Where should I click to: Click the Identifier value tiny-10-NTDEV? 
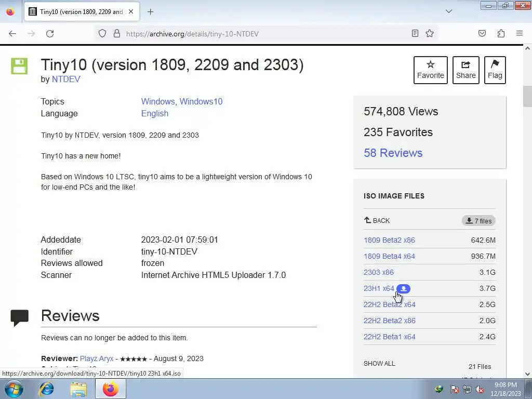coord(169,251)
